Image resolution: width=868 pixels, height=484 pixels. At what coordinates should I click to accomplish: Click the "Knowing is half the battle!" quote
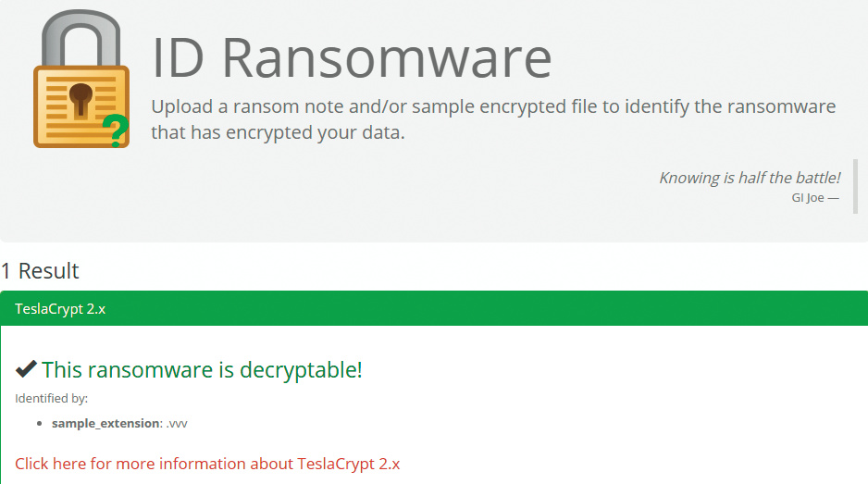(749, 178)
